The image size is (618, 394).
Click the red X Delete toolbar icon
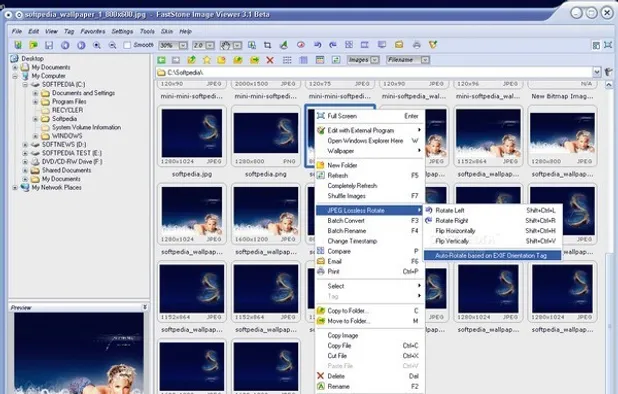point(270,60)
